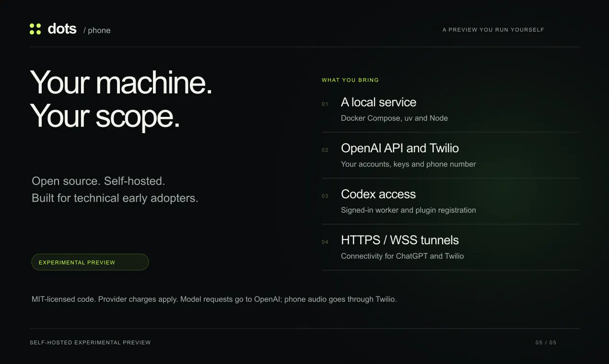This screenshot has height=364, width=609.
Task: Click the "03" list item number
Action: pyautogui.click(x=325, y=196)
